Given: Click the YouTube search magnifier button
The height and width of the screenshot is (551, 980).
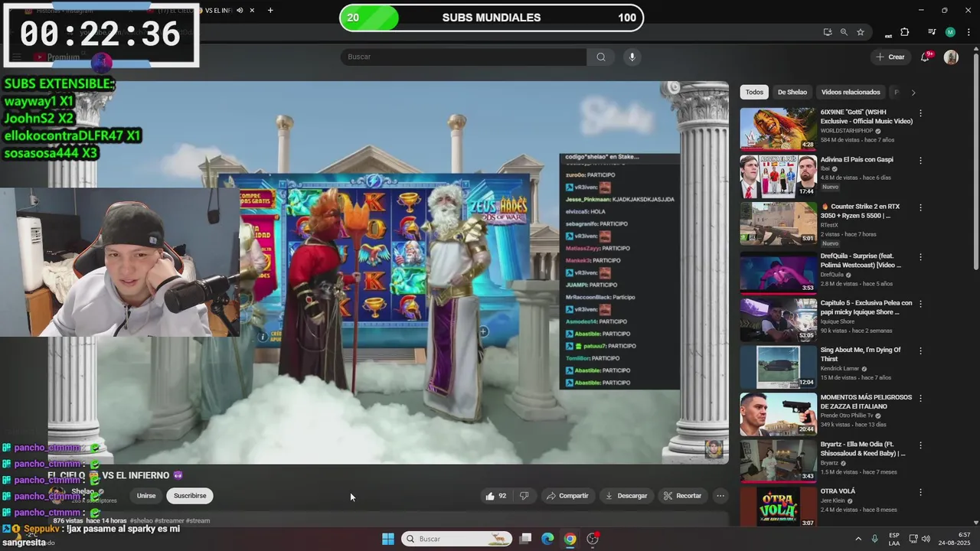Looking at the screenshot, I should pos(601,57).
